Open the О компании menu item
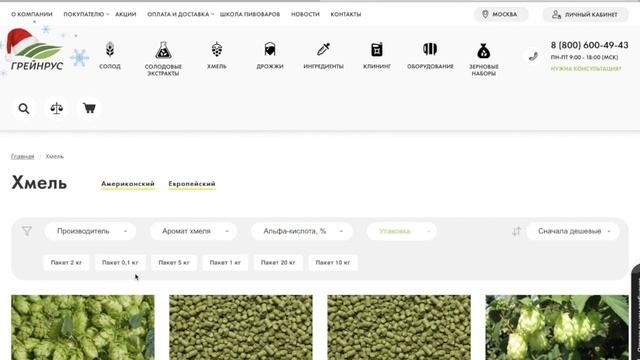The image size is (640, 360). [32, 14]
